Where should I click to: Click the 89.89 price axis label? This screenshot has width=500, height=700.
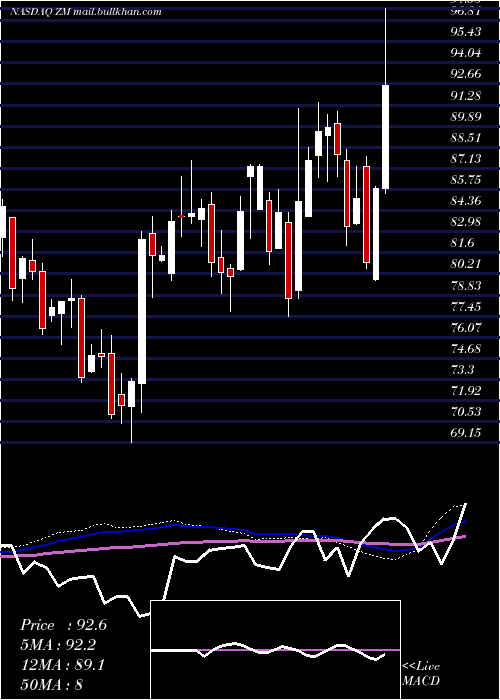[x=466, y=116]
